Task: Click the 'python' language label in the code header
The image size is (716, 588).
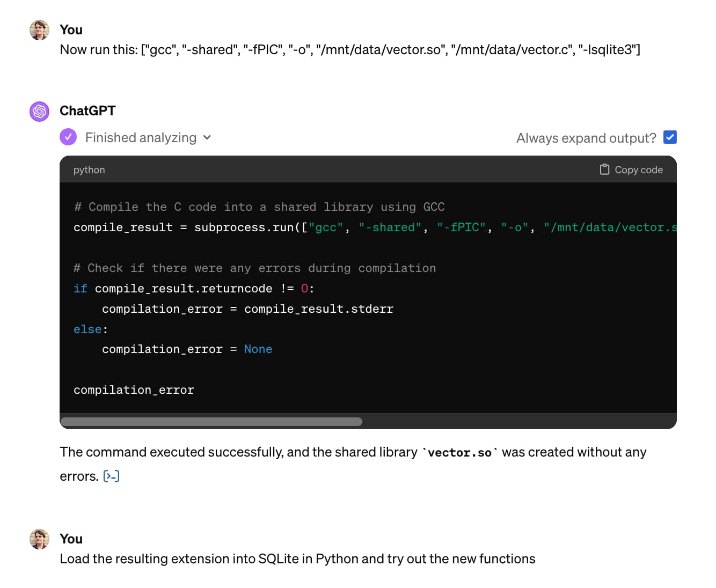Action: 89,170
